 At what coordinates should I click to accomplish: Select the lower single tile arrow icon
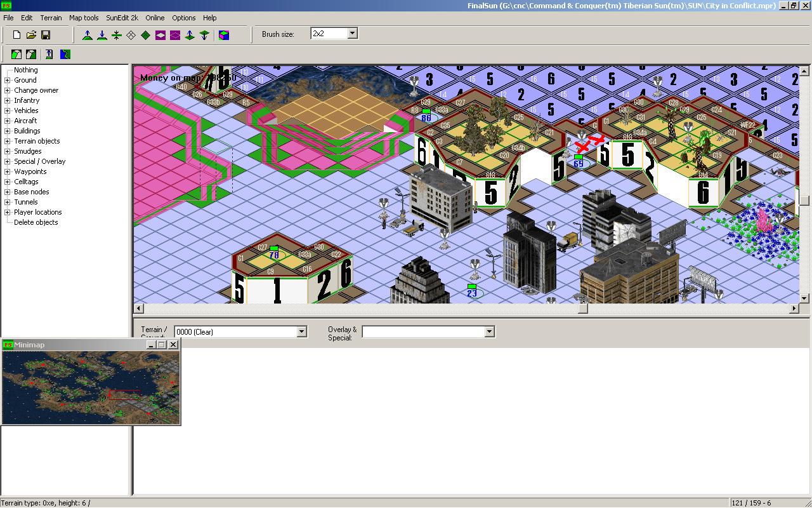coord(204,35)
